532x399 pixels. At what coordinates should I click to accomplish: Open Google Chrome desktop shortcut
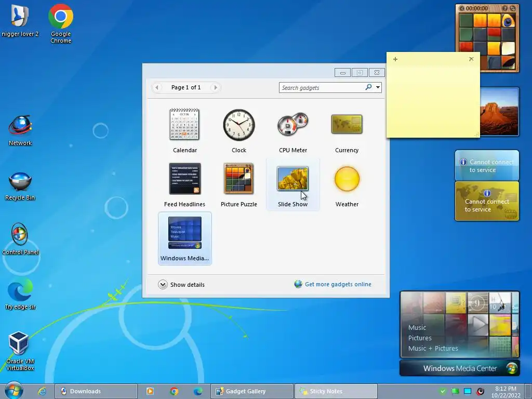[61, 23]
